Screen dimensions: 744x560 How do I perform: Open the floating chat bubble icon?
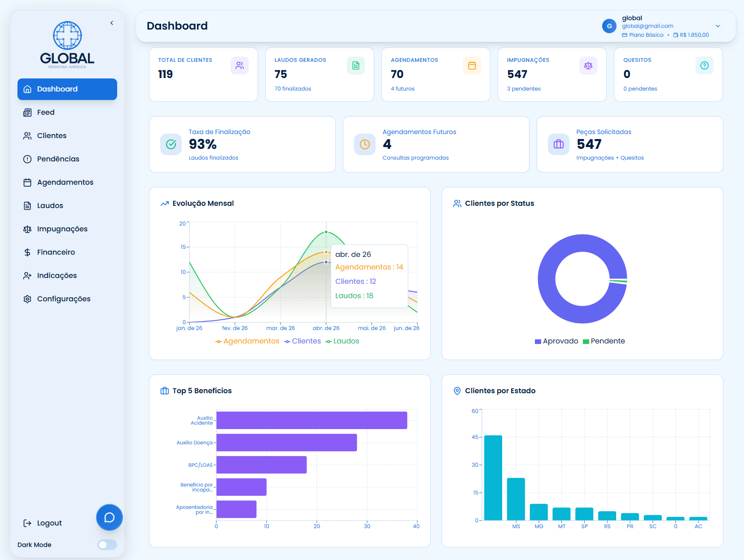tap(109, 517)
